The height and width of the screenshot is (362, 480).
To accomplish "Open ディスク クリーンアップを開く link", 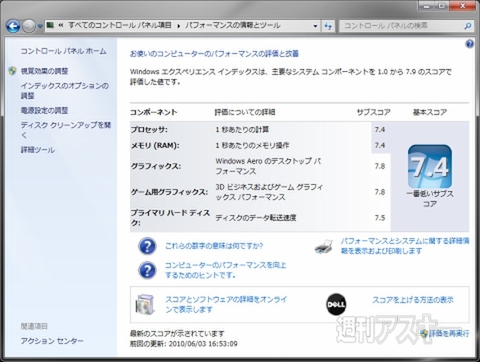I will pos(66,130).
